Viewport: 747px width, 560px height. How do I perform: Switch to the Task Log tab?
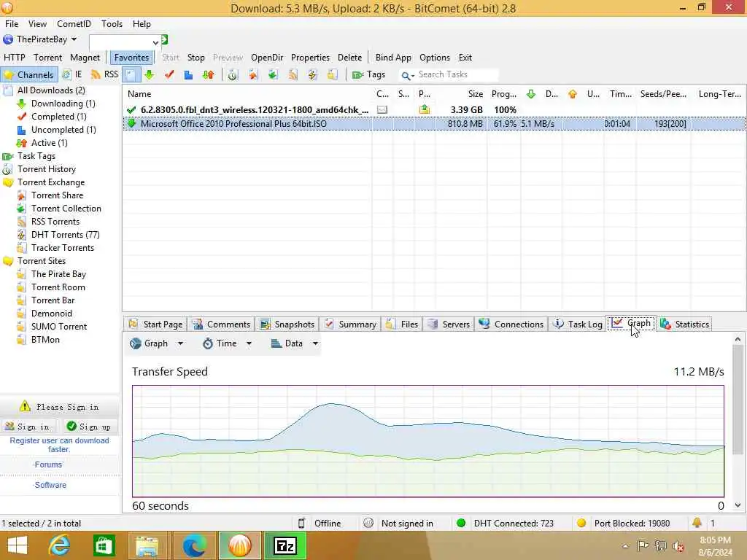click(x=578, y=324)
